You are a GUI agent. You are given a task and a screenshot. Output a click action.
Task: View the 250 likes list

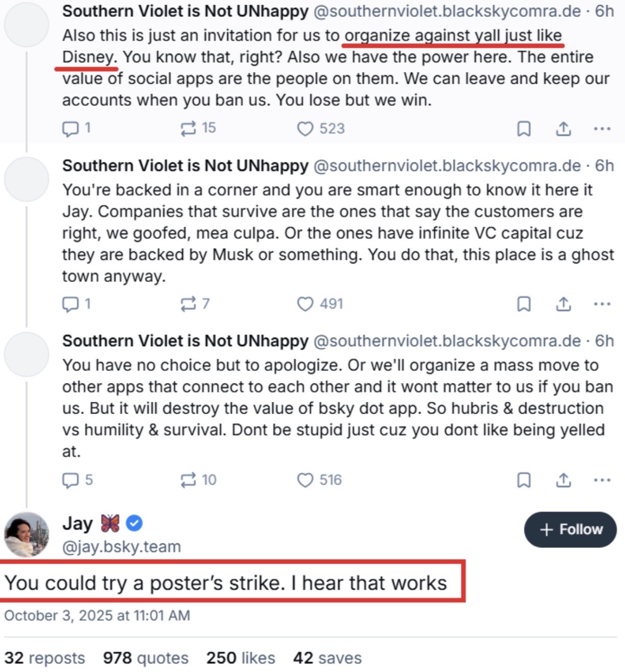coord(241,658)
